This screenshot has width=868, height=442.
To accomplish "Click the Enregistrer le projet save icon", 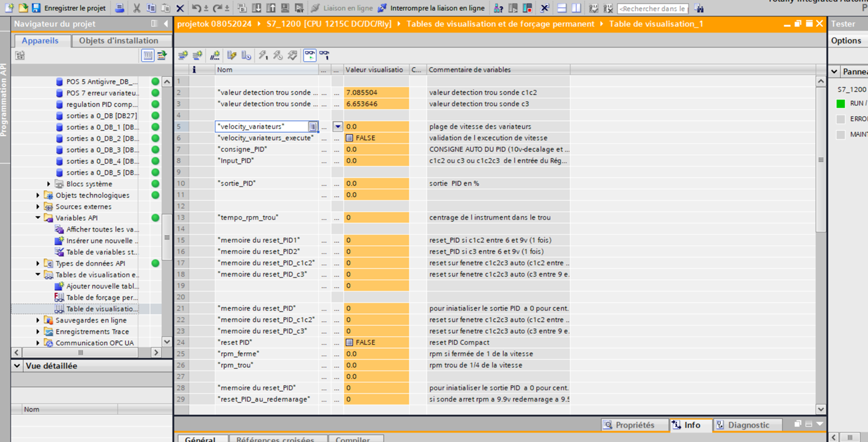I will [x=36, y=8].
